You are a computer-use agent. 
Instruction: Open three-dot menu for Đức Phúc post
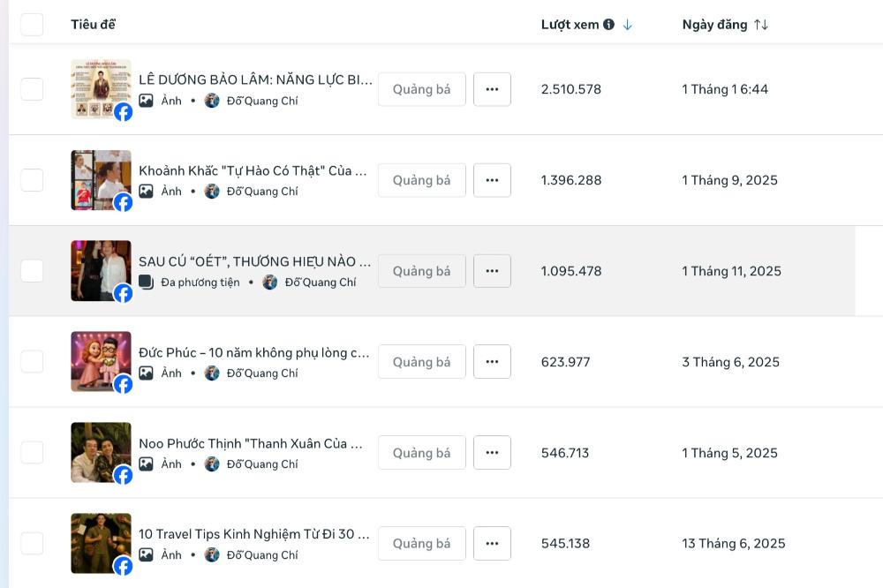pos(492,362)
